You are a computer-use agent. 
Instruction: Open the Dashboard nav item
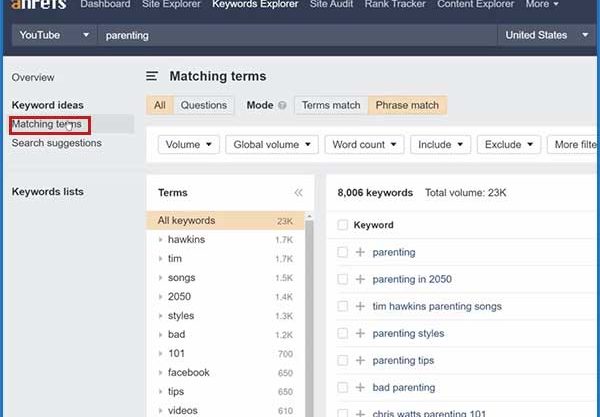pos(105,4)
